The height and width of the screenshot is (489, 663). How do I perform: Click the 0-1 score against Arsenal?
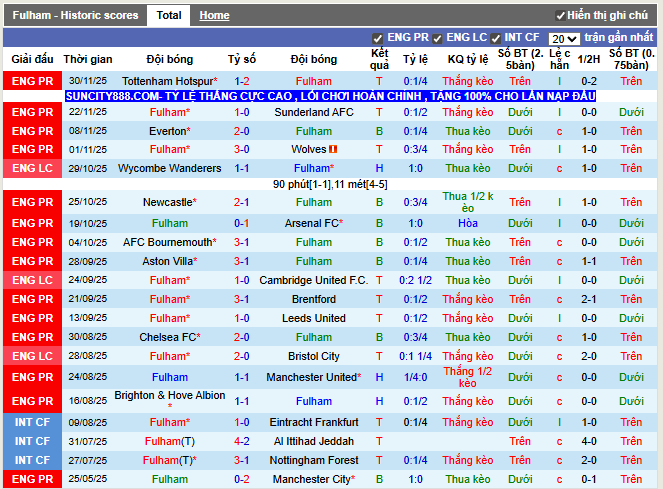click(242, 223)
